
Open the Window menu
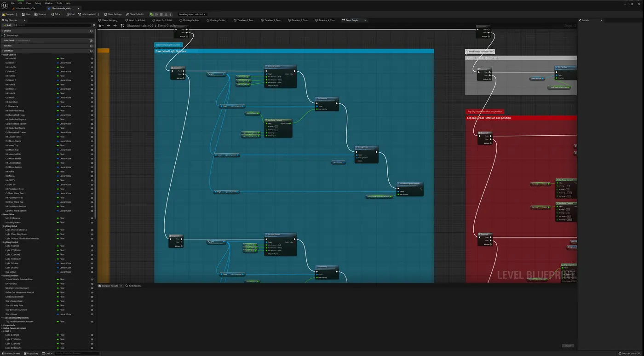(x=49, y=3)
